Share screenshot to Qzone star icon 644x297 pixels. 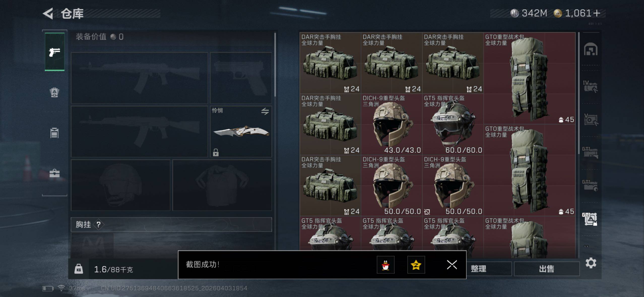[416, 265]
